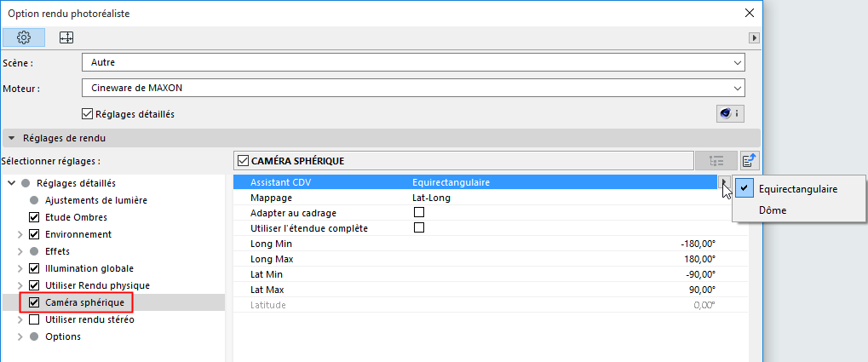Expand Utiliser rendu stéréo node
Image resolution: width=868 pixels, height=362 pixels.
[20, 319]
